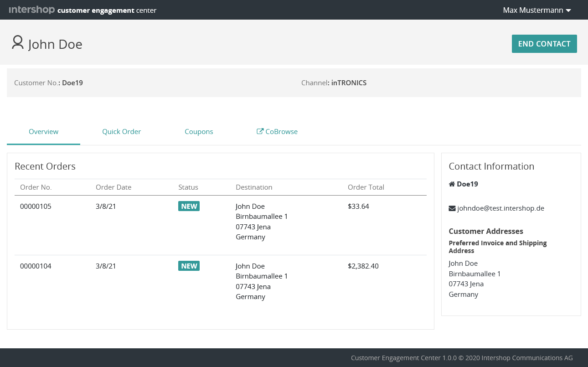588x367 pixels.
Task: Click the Destination column header
Action: click(x=254, y=187)
